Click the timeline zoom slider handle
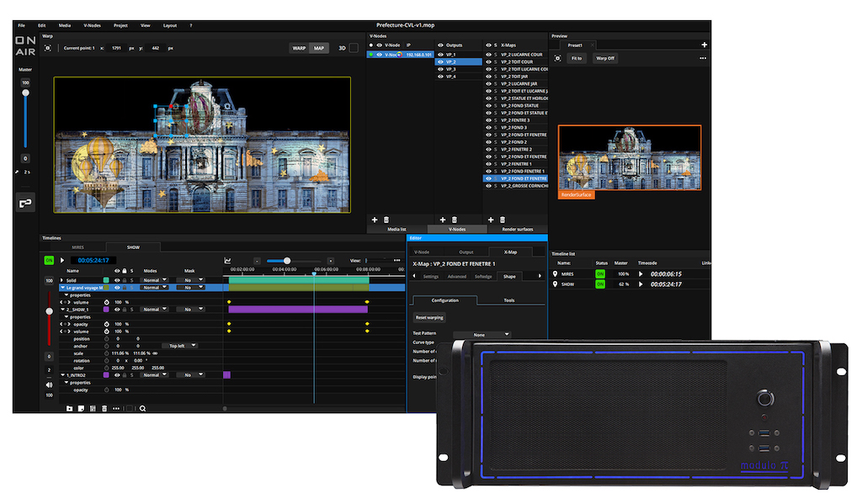862x504 pixels. pos(287,261)
